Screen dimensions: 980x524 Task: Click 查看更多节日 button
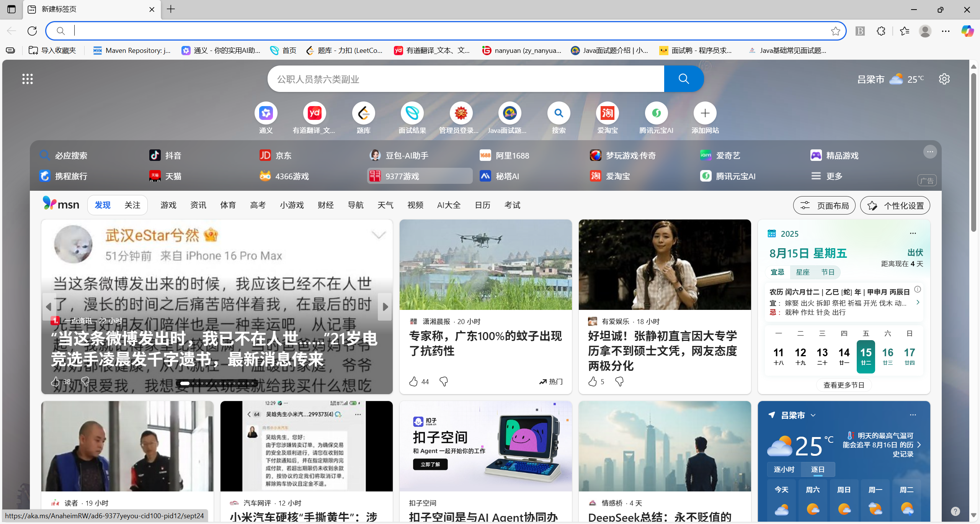click(844, 385)
